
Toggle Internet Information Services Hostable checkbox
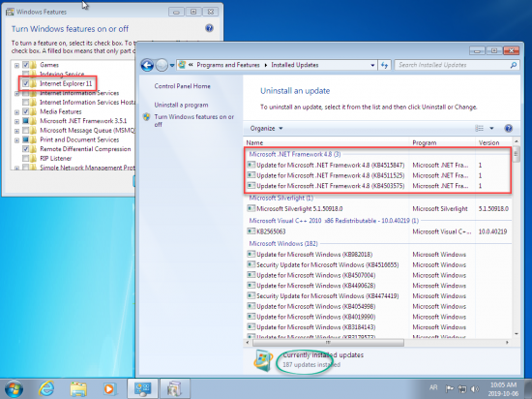[26, 102]
